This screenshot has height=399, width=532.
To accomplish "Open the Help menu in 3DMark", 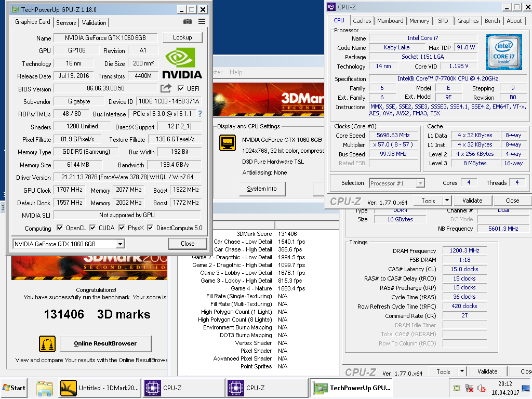I will click(236, 72).
